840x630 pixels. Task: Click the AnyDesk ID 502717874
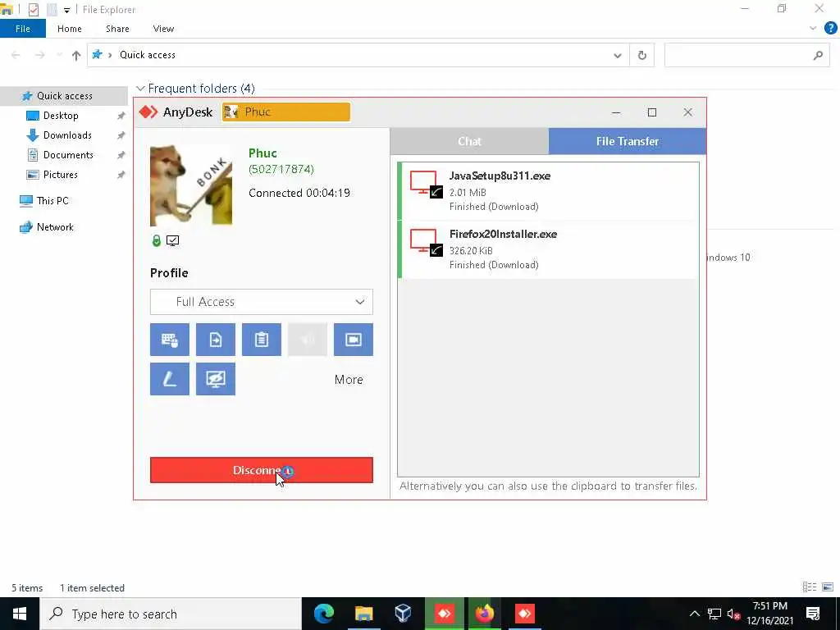coord(281,169)
